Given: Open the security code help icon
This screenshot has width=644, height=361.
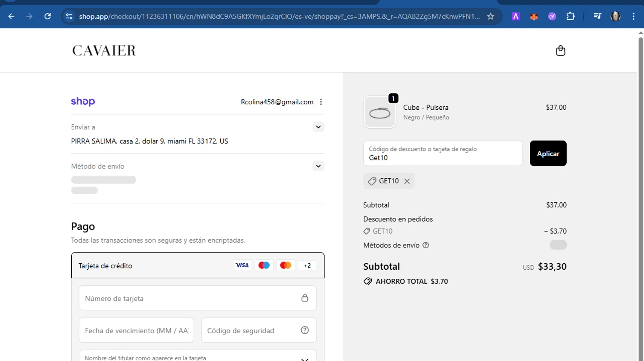Looking at the screenshot, I should 305,330.
